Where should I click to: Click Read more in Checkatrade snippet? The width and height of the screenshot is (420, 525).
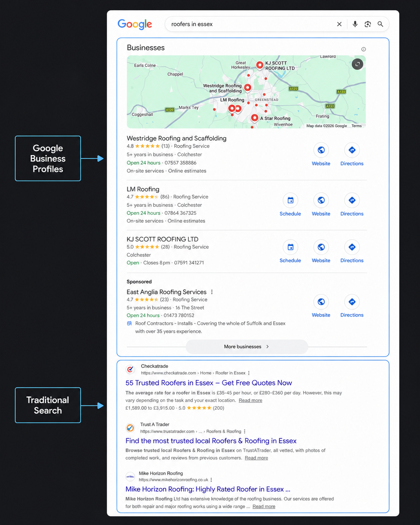point(250,400)
